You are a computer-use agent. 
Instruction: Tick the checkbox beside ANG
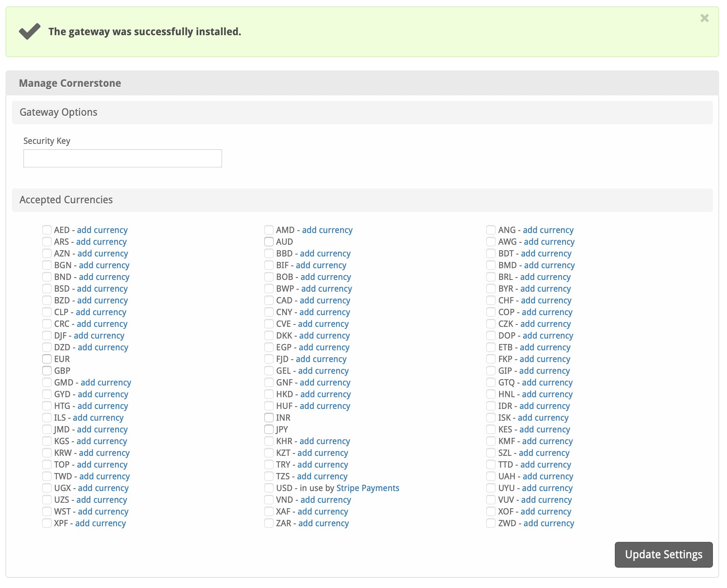click(x=491, y=230)
